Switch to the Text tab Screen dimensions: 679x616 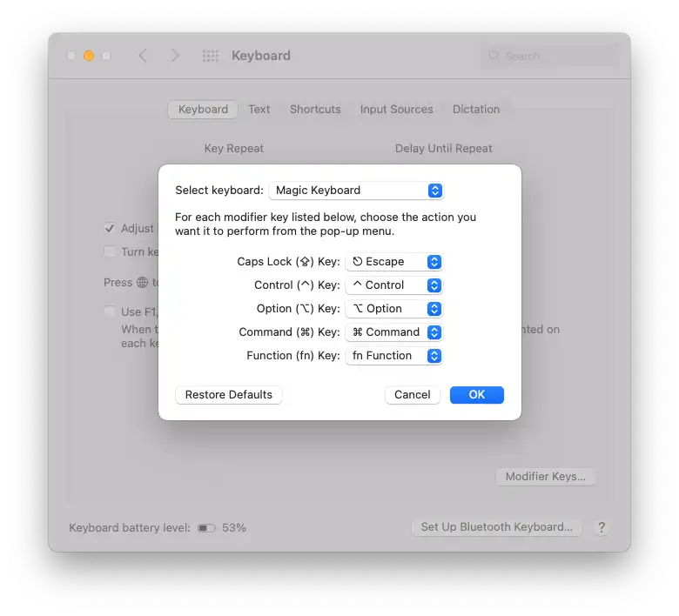point(259,109)
